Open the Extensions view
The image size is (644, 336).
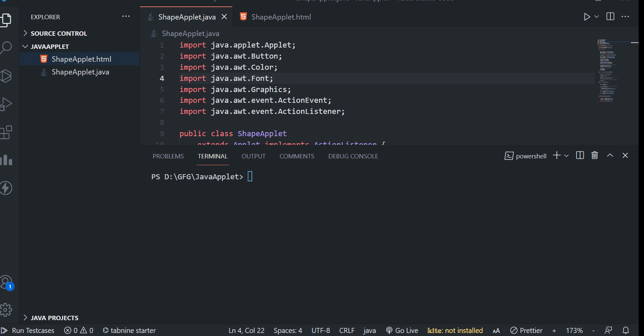(6, 132)
